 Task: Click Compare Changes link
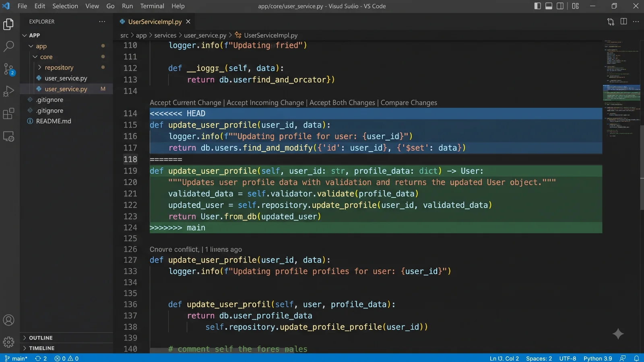(x=409, y=103)
